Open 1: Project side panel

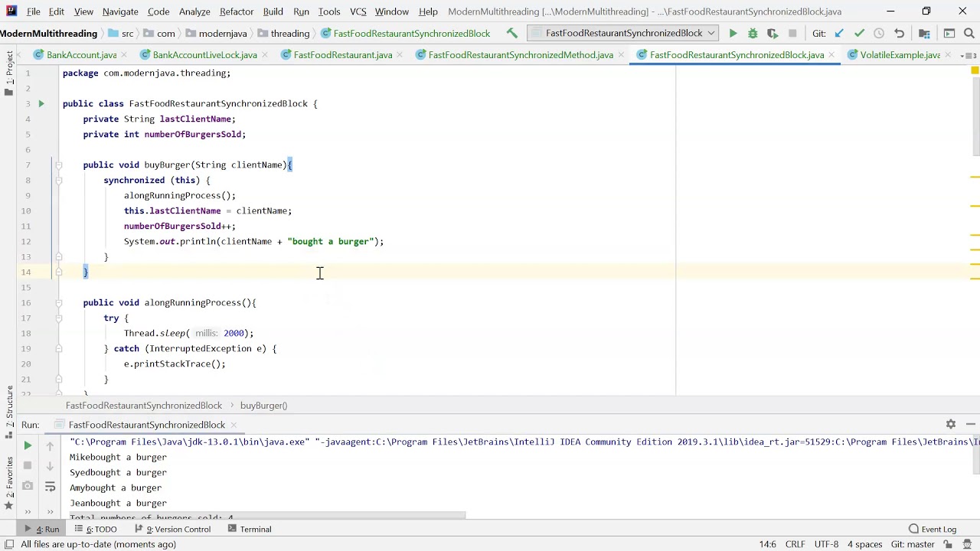pyautogui.click(x=8, y=73)
